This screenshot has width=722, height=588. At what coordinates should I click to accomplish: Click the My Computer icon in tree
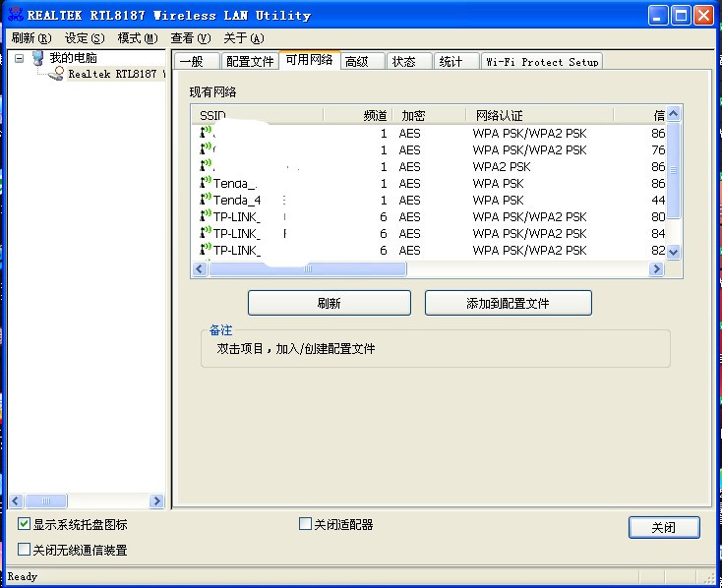point(37,58)
